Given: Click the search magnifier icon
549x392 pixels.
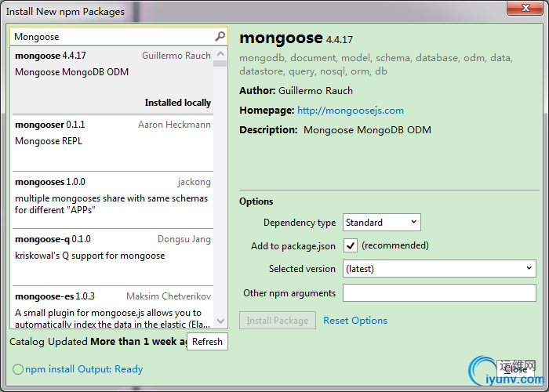Looking at the screenshot, I should pos(220,36).
